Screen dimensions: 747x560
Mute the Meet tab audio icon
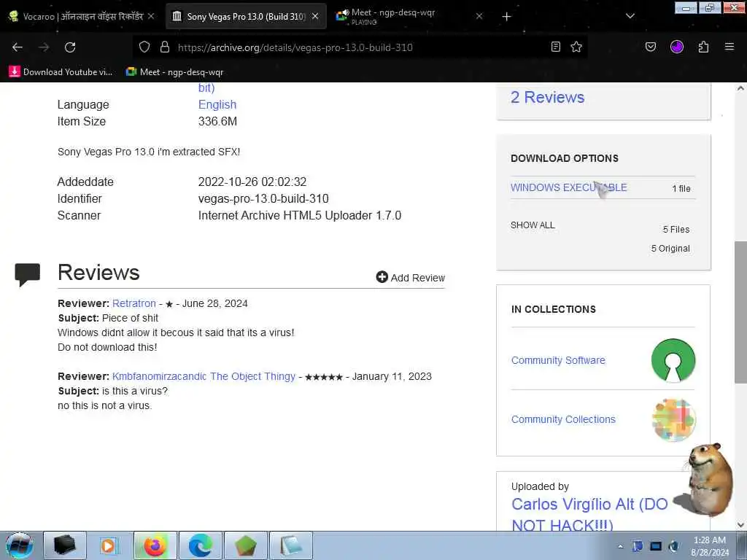pos(344,13)
